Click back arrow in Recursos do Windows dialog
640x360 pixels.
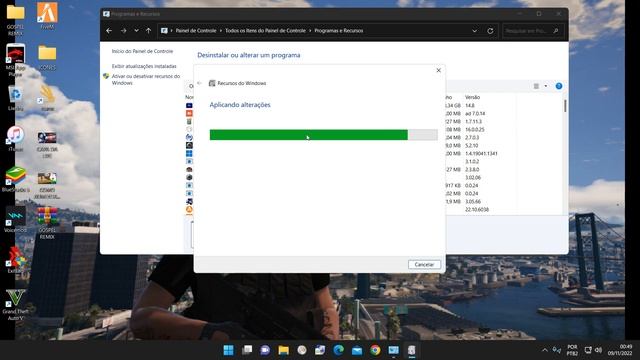pos(199,83)
